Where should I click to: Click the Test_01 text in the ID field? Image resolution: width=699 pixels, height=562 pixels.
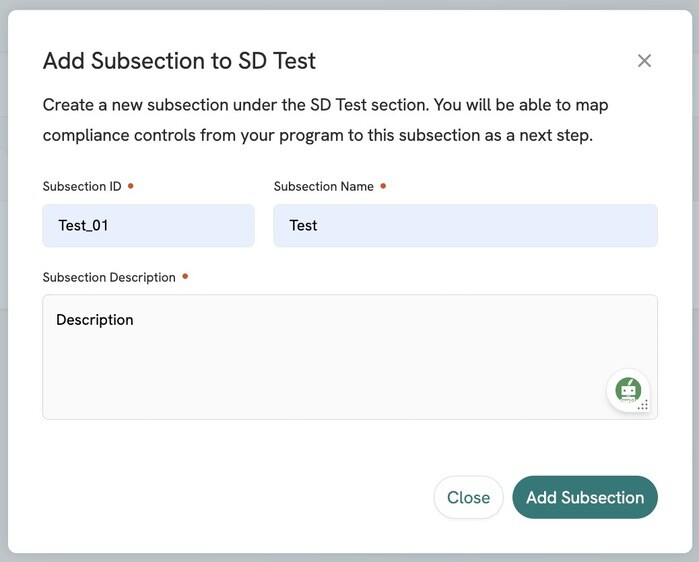point(83,226)
